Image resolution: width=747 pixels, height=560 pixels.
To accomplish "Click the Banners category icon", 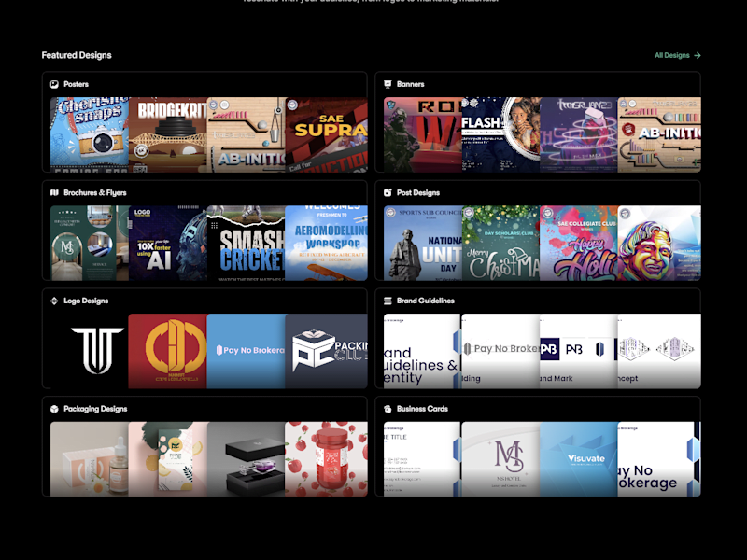I will pos(388,84).
